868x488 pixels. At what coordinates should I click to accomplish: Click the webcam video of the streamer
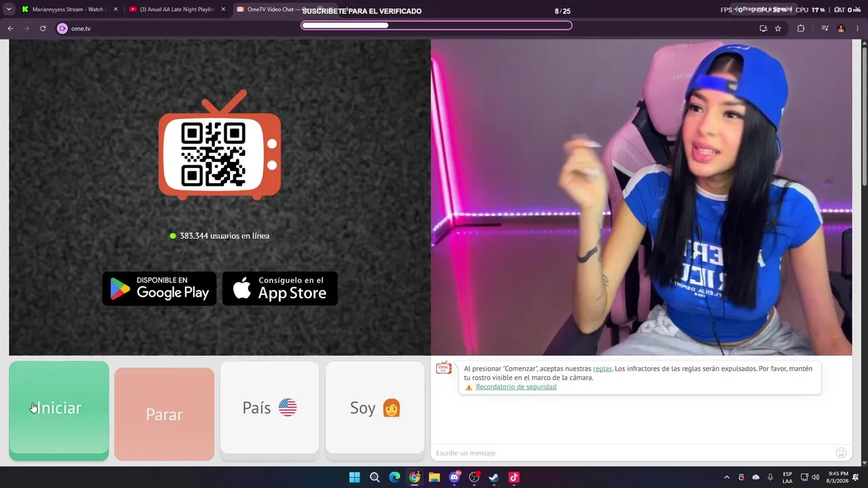pyautogui.click(x=641, y=197)
